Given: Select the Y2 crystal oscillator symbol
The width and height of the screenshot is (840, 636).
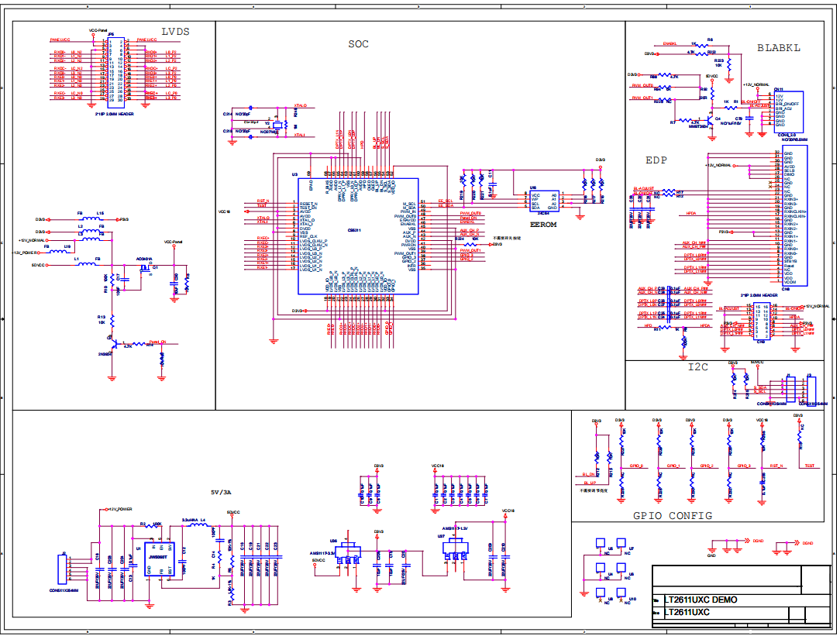Looking at the screenshot, I should [277, 125].
